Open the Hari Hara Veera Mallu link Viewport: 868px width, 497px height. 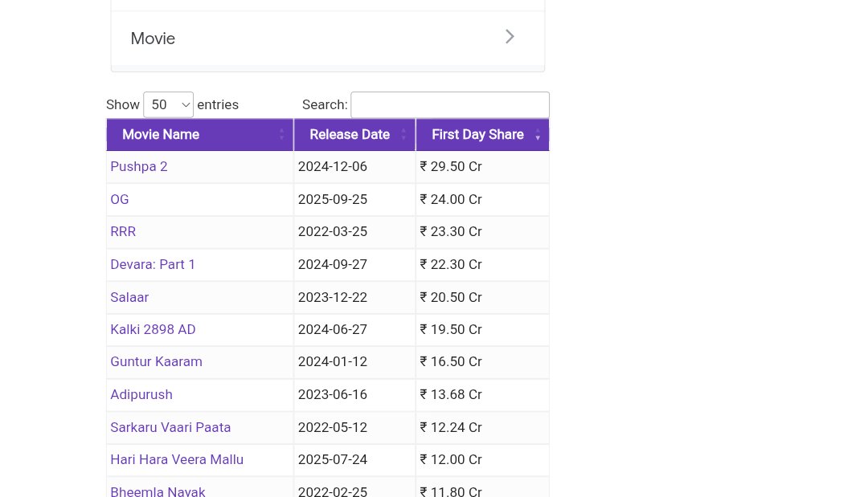pyautogui.click(x=177, y=459)
